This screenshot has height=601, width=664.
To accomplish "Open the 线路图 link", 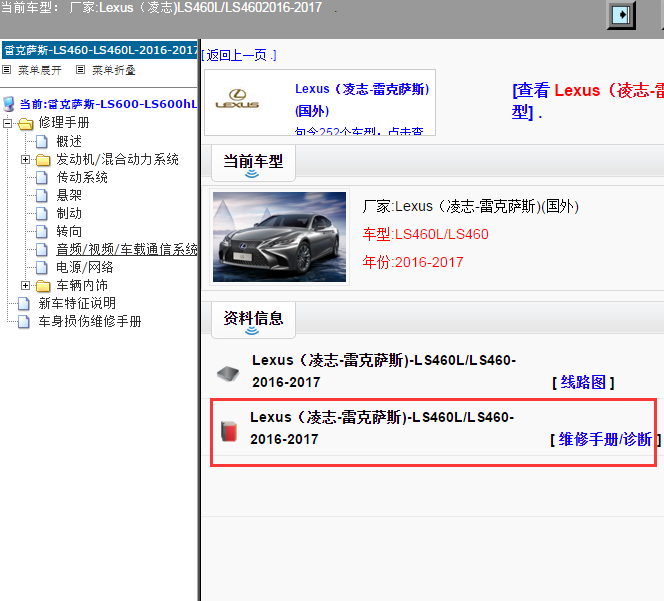I will pyautogui.click(x=583, y=382).
